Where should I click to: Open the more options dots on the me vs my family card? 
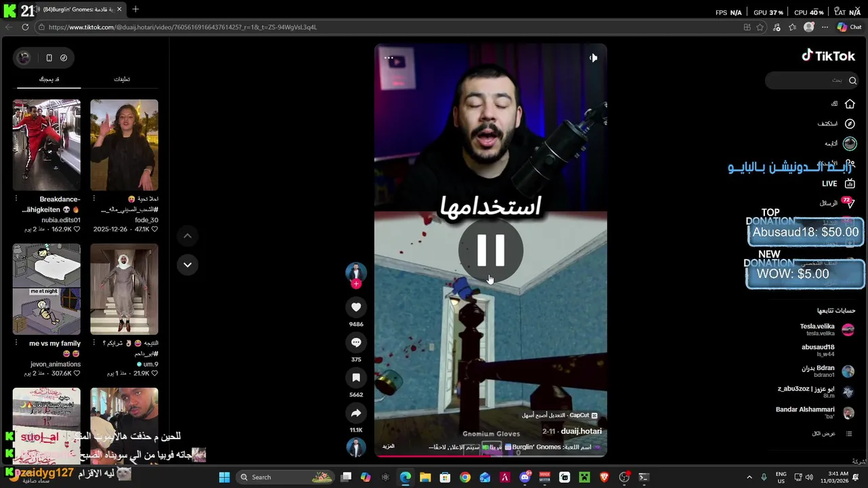(16, 344)
